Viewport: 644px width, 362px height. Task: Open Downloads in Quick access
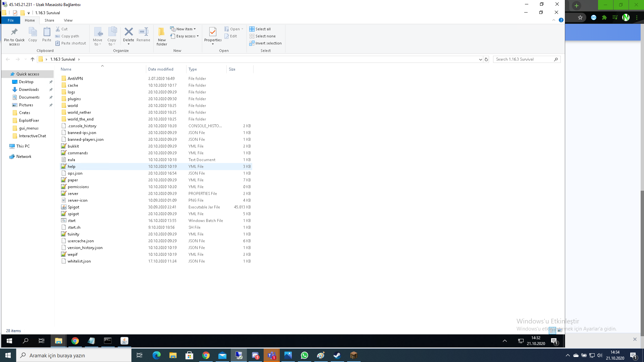coord(29,89)
